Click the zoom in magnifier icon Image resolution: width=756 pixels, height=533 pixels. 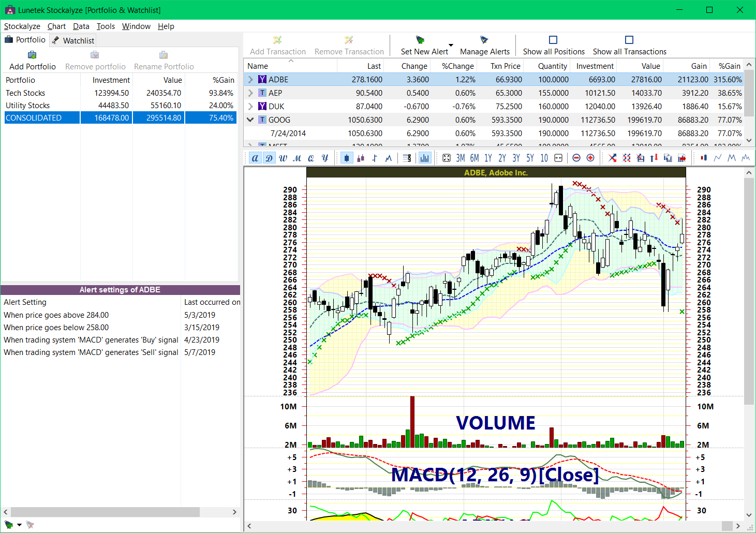point(590,158)
